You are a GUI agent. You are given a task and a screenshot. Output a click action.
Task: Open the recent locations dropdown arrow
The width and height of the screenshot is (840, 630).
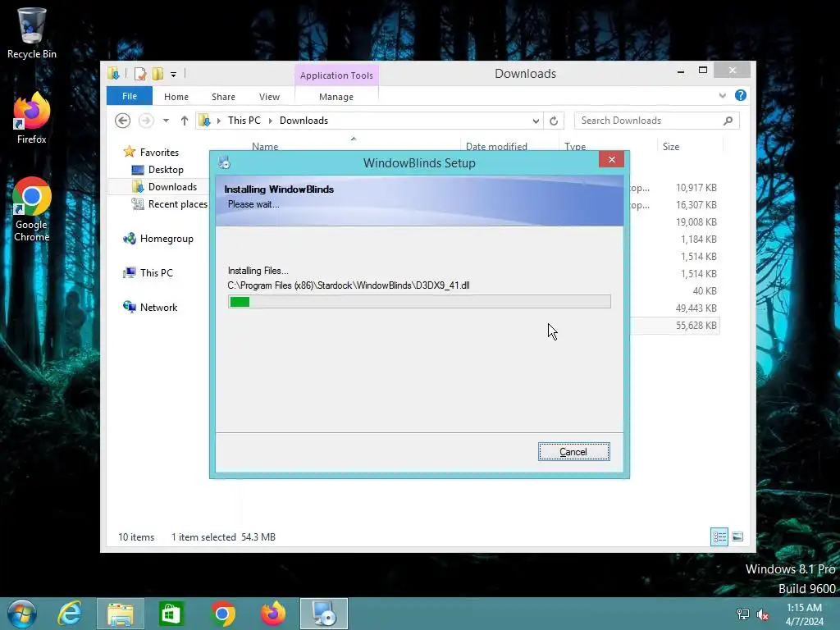pyautogui.click(x=166, y=121)
